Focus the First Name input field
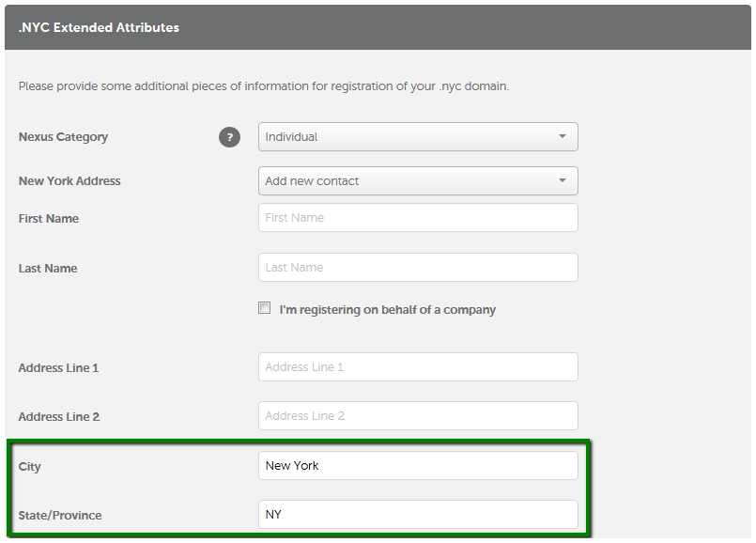 pos(418,218)
